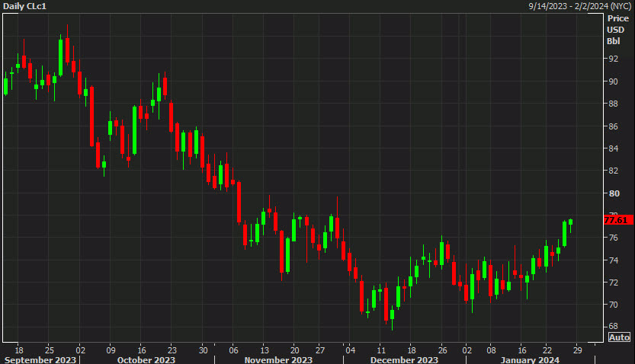Click the 08 date tick in January
This screenshot has height=364, width=635.
491,350
